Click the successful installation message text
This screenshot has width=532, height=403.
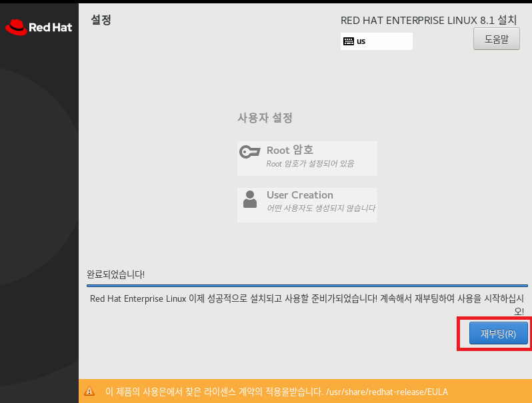(x=307, y=304)
